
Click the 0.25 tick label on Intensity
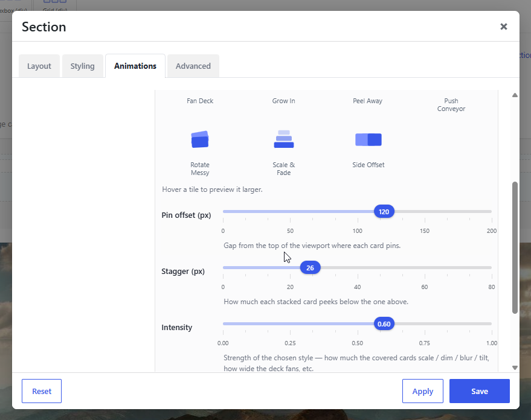pyautogui.click(x=290, y=343)
